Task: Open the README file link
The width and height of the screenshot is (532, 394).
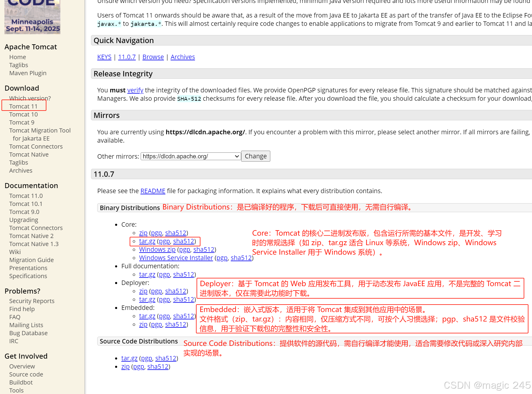Action: [x=153, y=191]
